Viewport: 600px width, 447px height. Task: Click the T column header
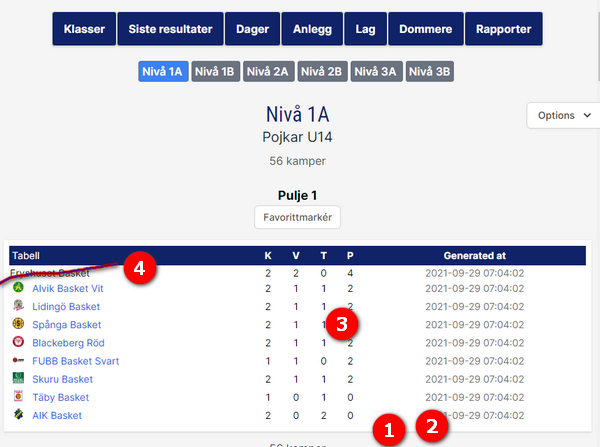[324, 256]
